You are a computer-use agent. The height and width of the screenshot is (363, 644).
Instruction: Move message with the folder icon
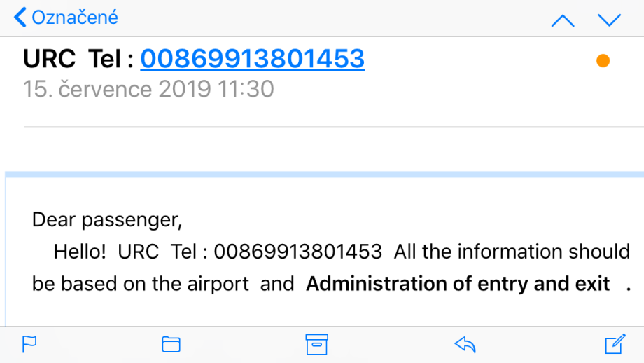[171, 344]
